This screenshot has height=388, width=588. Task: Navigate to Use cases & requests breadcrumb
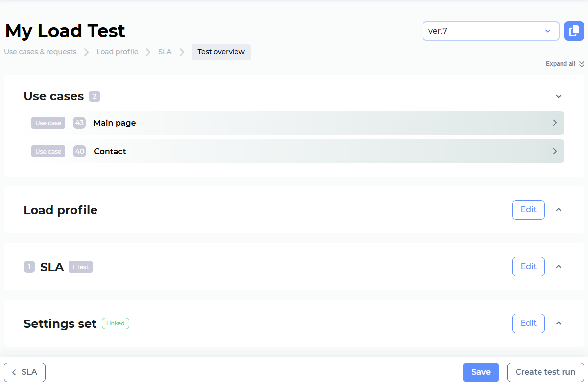(40, 52)
